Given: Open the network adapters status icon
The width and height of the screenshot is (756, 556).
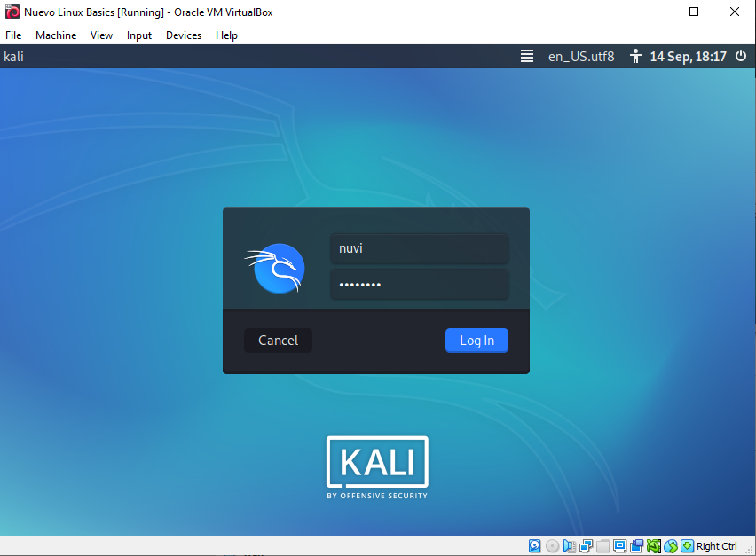Looking at the screenshot, I should pos(586,545).
